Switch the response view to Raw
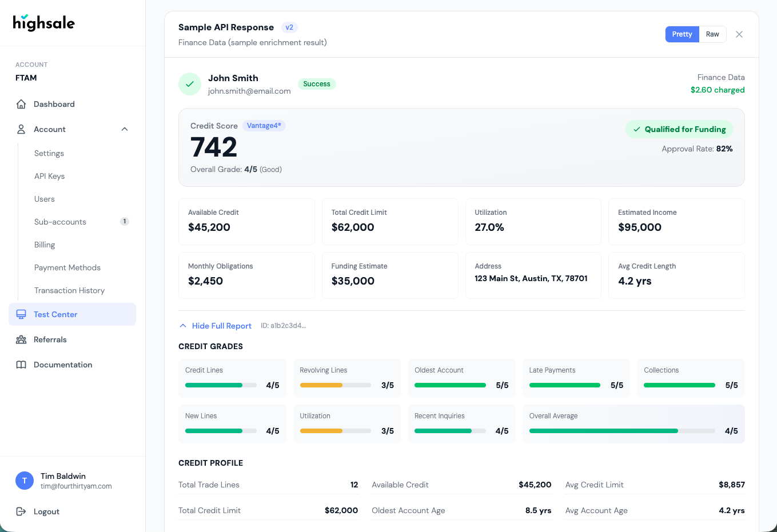The width and height of the screenshot is (777, 532). pos(712,34)
